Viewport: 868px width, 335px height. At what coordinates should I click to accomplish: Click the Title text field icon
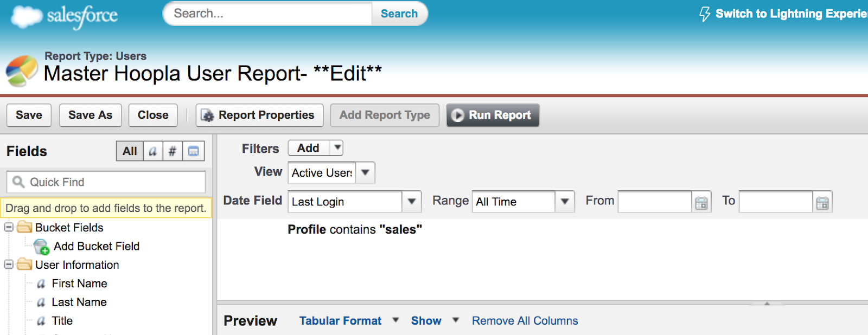point(41,321)
